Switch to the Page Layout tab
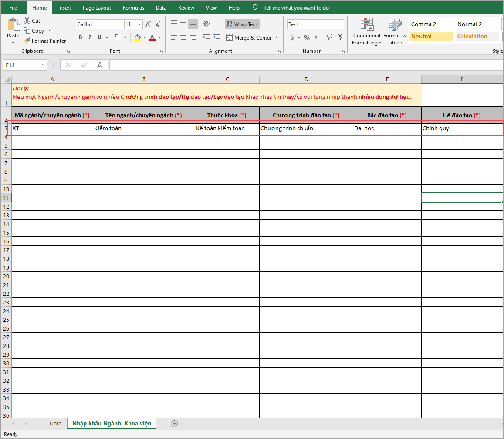The image size is (504, 439). tap(97, 8)
